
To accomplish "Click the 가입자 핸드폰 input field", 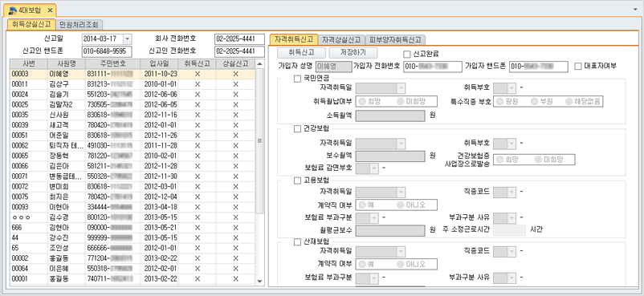I will pyautogui.click(x=539, y=66).
